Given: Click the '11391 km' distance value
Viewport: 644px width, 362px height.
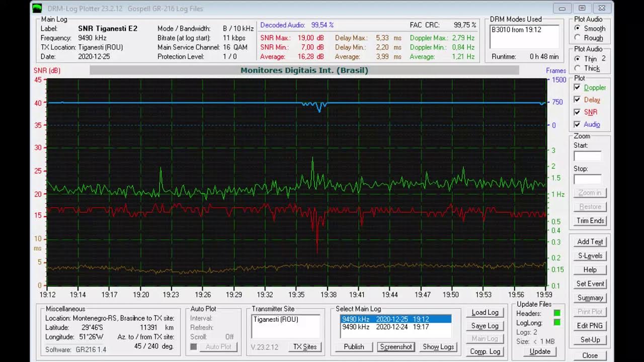Looking at the screenshot, I should pyautogui.click(x=156, y=328).
